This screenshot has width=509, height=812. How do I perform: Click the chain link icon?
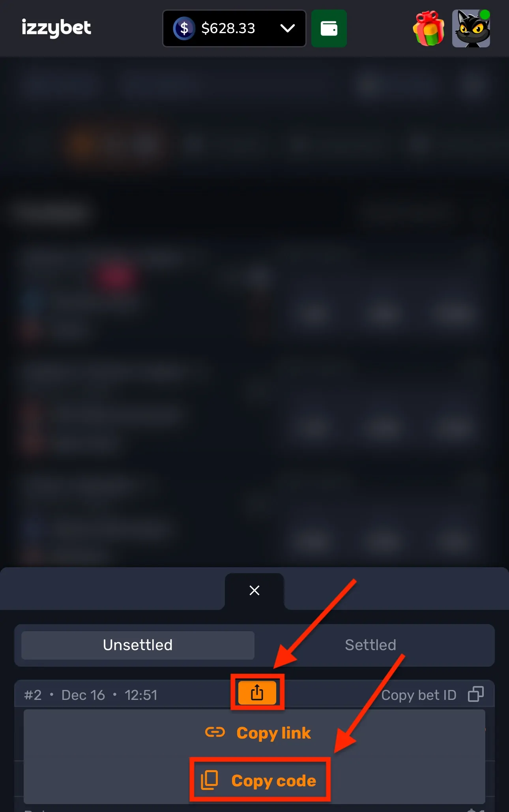(x=215, y=732)
